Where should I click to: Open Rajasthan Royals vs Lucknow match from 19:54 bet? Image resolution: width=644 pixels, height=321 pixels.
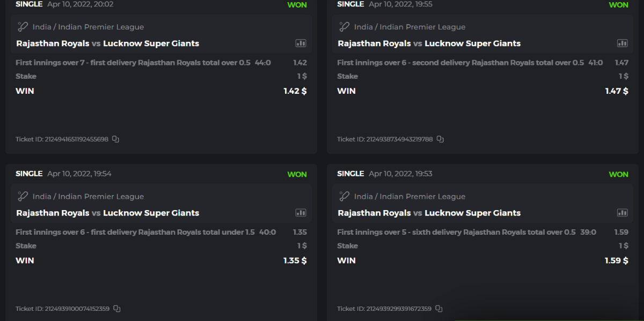point(107,213)
